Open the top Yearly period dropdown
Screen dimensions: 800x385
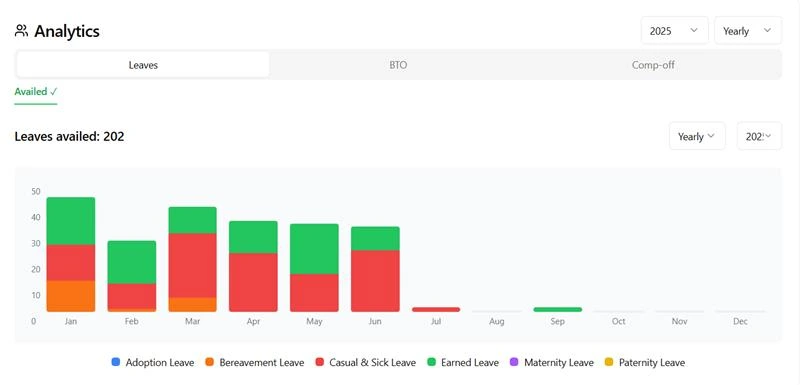click(748, 31)
